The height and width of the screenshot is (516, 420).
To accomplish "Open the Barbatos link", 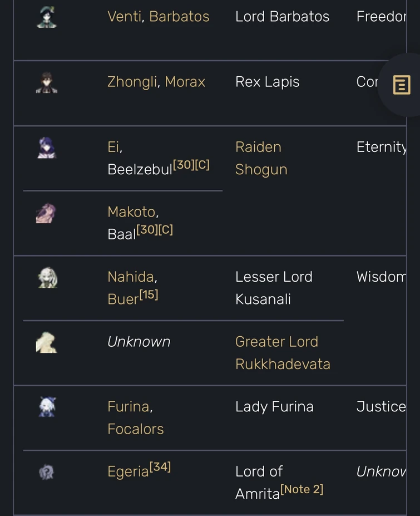I will point(179,16).
